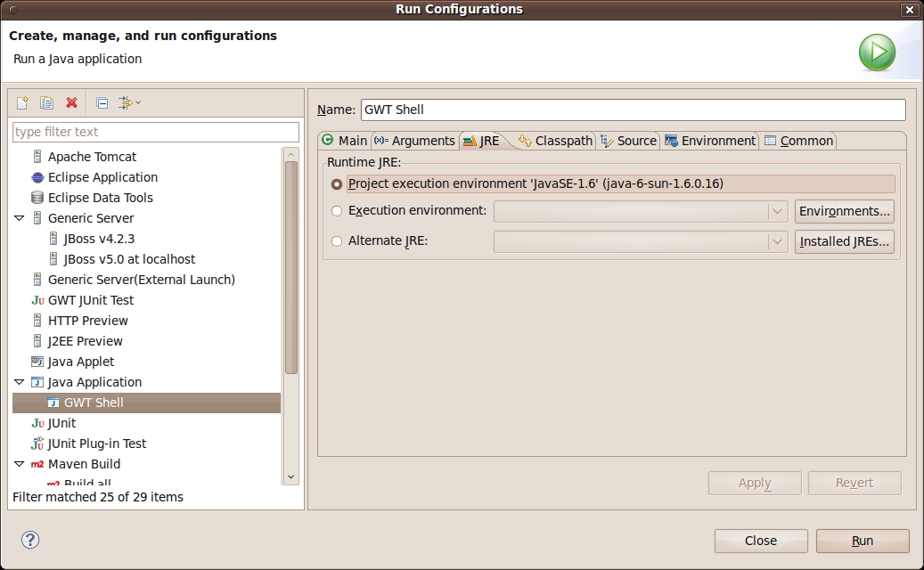Collapse all configurations in the tree

(x=102, y=103)
